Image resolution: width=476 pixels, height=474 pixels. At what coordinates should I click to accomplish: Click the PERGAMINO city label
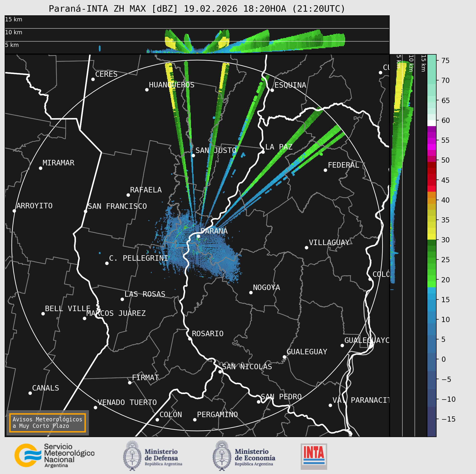(218, 415)
